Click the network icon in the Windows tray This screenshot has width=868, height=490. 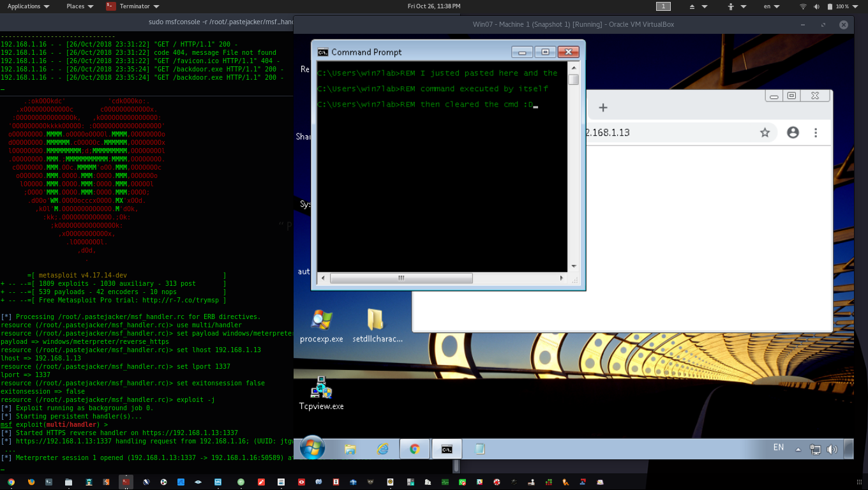pos(815,449)
